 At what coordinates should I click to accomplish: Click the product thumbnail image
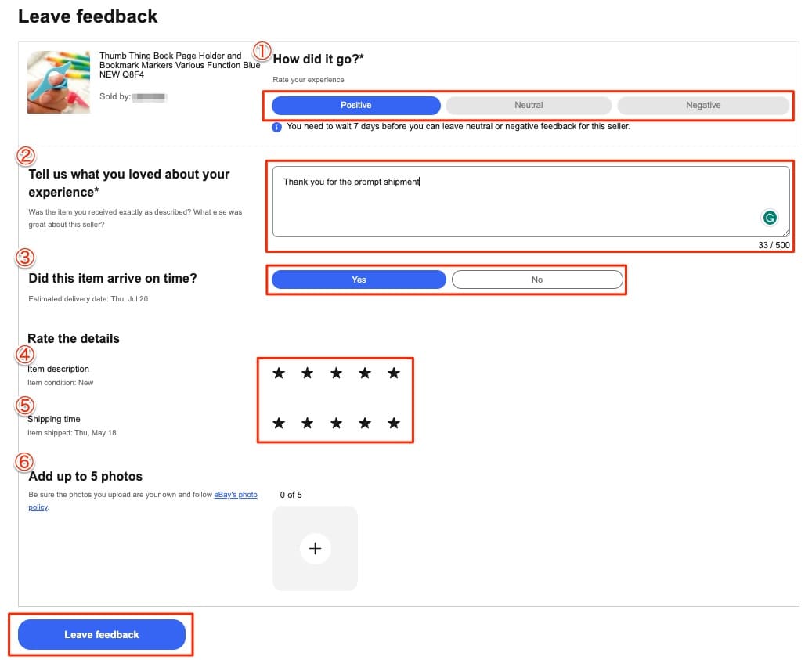(59, 82)
